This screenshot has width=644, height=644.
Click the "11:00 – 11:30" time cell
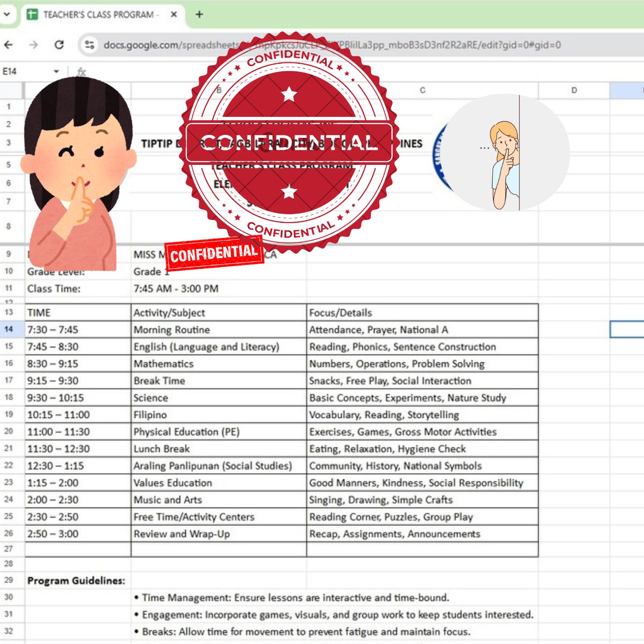(x=78, y=431)
